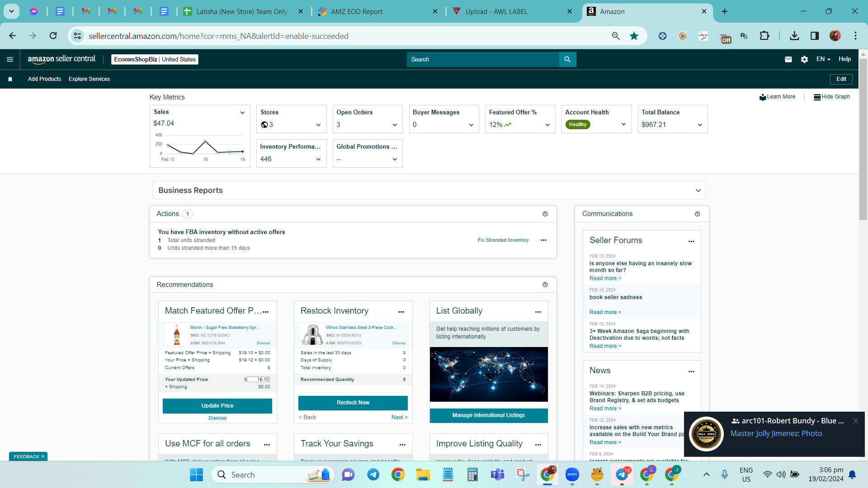
Task: Click the Windows Start button
Action: 196,474
